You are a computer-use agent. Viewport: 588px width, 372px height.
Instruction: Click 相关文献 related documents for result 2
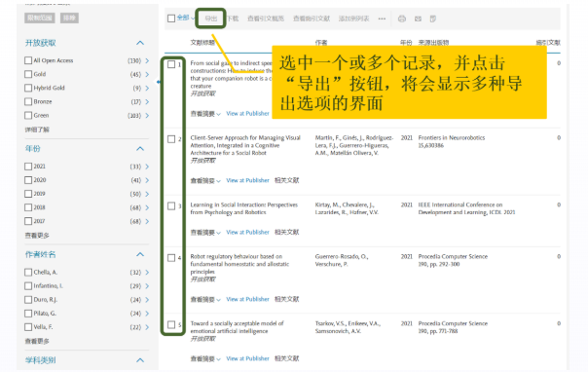tap(287, 180)
